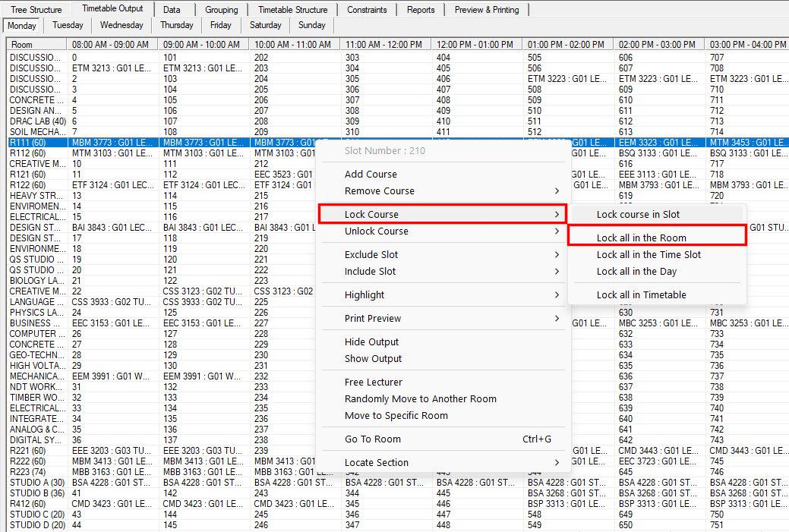Open the Constraints tab
The image size is (789, 532).
point(367,10)
